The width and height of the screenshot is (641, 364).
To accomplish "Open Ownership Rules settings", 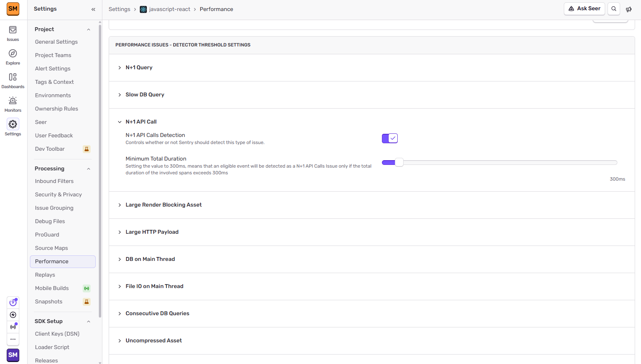I will (x=63, y=109).
